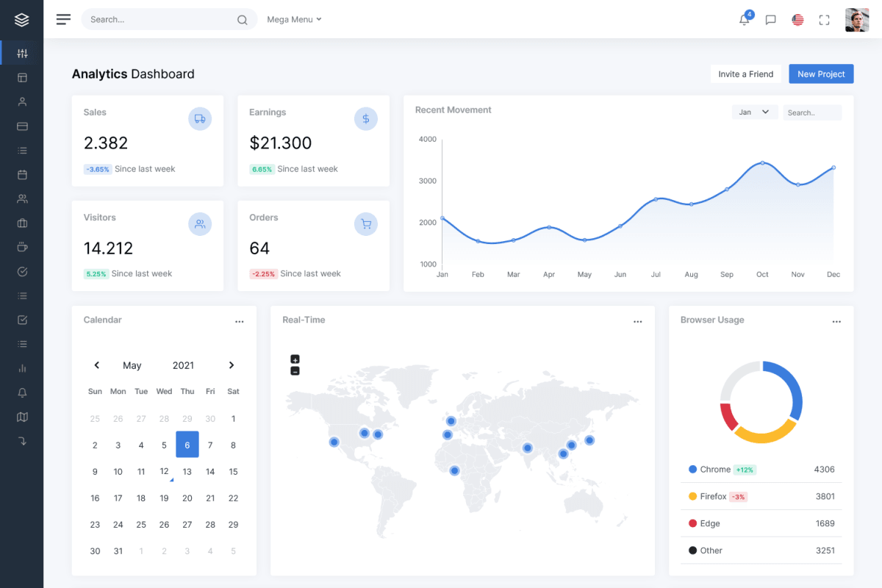The image size is (882, 588).
Task: Open the square checkbox icon in the sidebar
Action: [x=22, y=320]
